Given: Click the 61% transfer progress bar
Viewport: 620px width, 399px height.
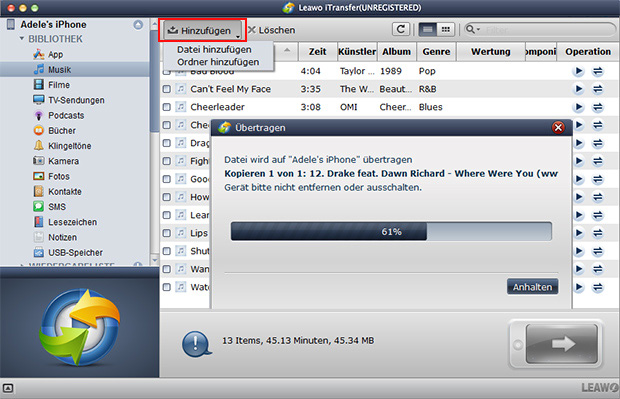Looking at the screenshot, I should (391, 231).
